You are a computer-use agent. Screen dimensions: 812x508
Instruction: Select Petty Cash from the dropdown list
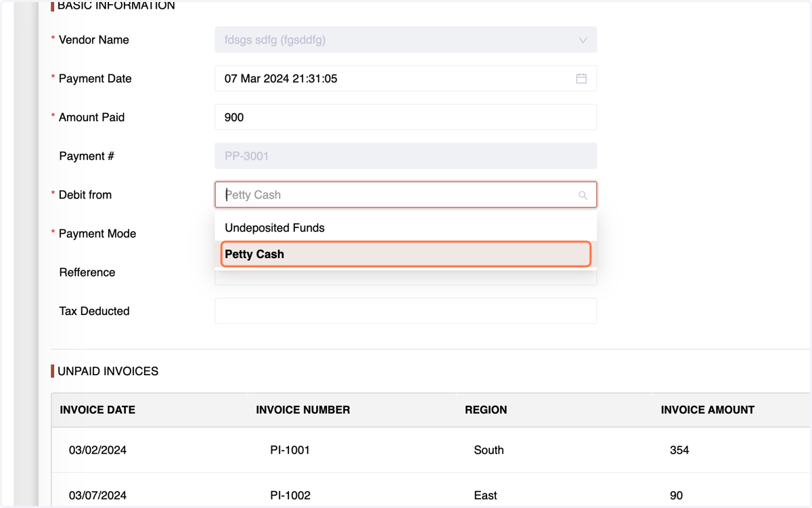406,254
